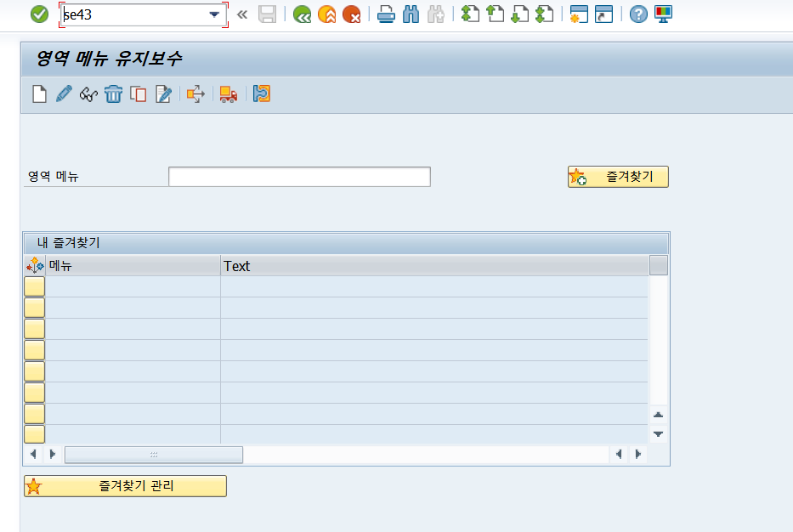
Task: Click the Find Next binoculars icon
Action: 435,14
